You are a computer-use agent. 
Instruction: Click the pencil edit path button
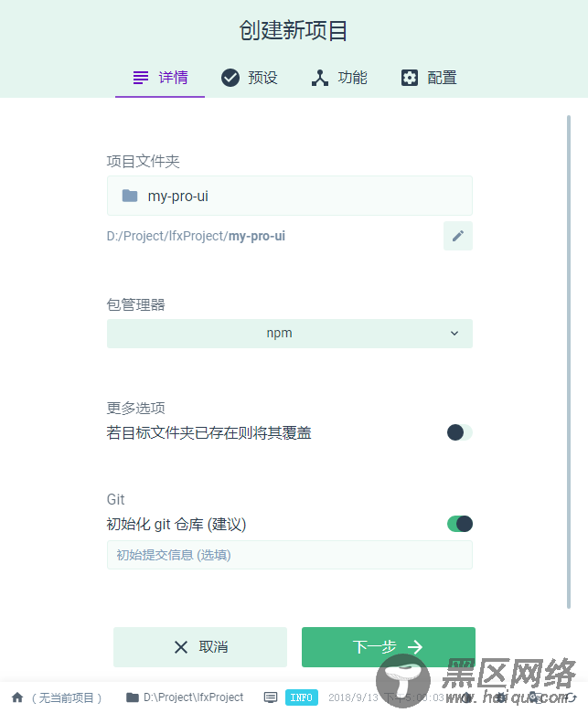click(458, 236)
